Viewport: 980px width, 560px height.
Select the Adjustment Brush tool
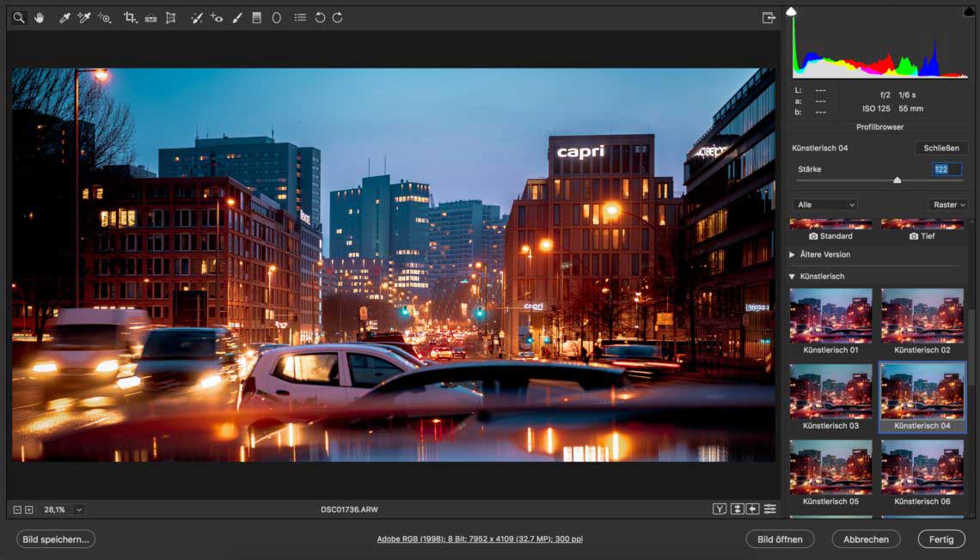pyautogui.click(x=236, y=17)
